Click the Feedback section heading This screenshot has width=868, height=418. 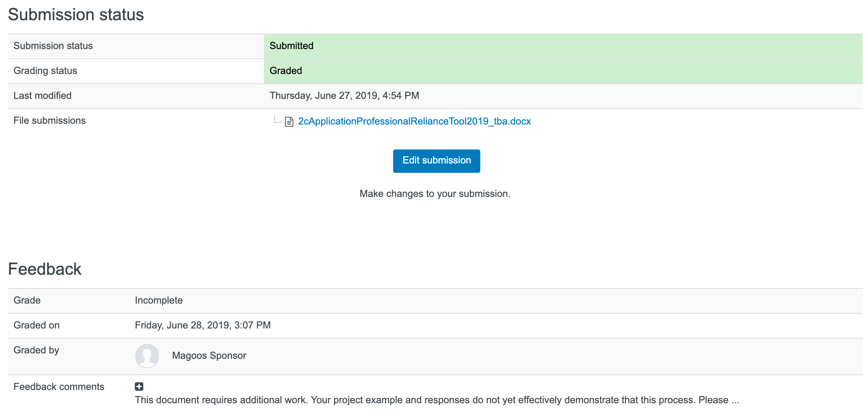coord(45,269)
